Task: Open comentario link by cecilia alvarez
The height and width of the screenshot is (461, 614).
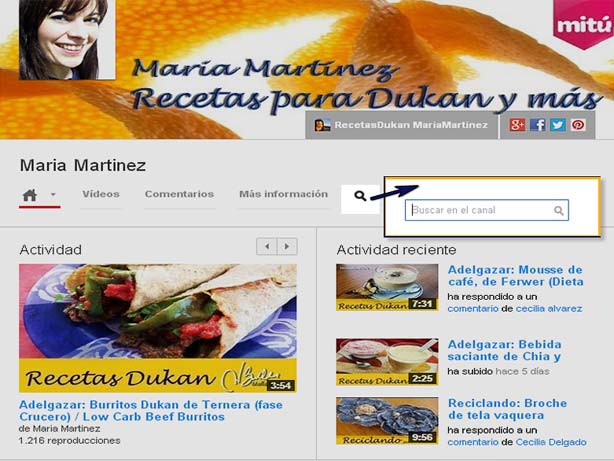Action: click(473, 309)
